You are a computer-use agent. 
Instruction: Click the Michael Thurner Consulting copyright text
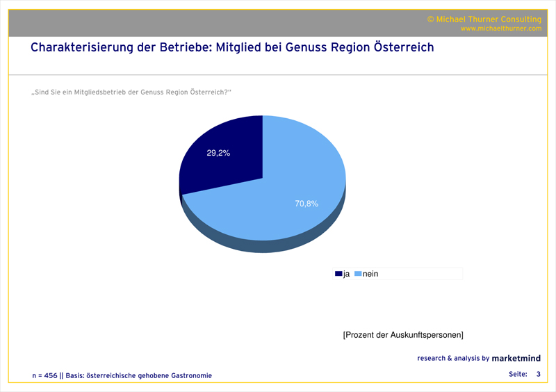pyautogui.click(x=484, y=19)
